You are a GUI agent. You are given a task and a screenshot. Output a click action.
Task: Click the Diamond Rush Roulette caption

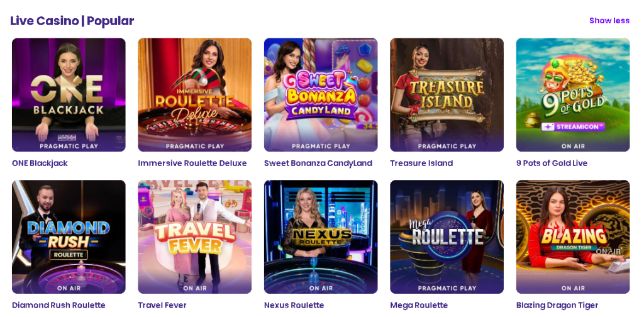58,306
